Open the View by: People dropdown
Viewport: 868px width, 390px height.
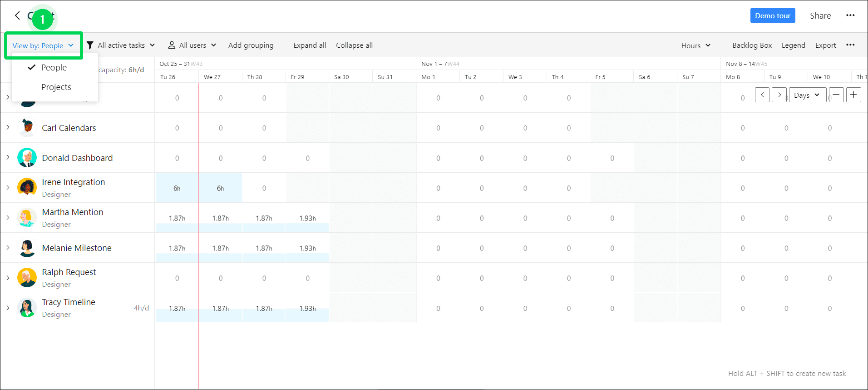(43, 45)
